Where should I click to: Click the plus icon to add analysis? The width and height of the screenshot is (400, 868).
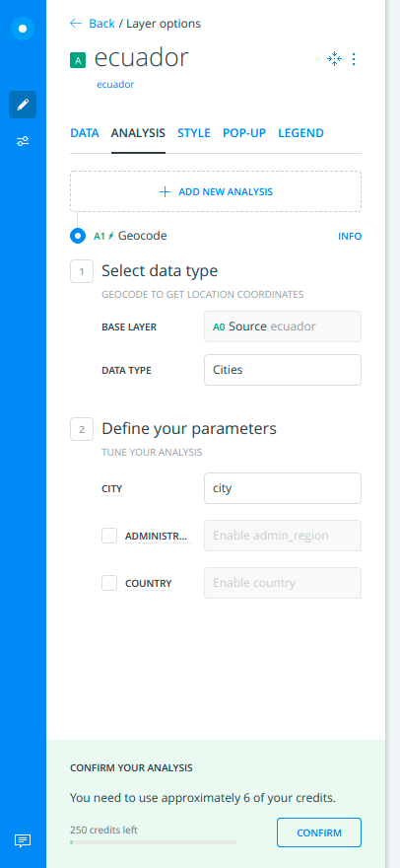[165, 192]
